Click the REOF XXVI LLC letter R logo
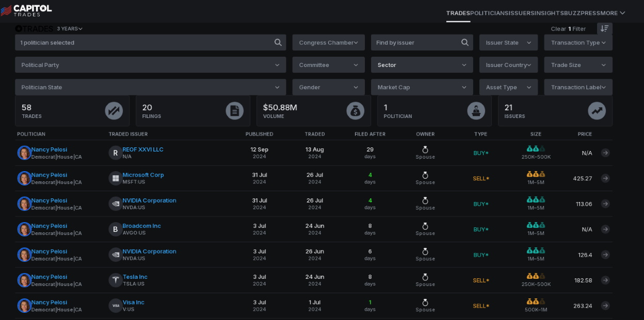Image resolution: width=644 pixels, height=320 pixels. tap(116, 153)
